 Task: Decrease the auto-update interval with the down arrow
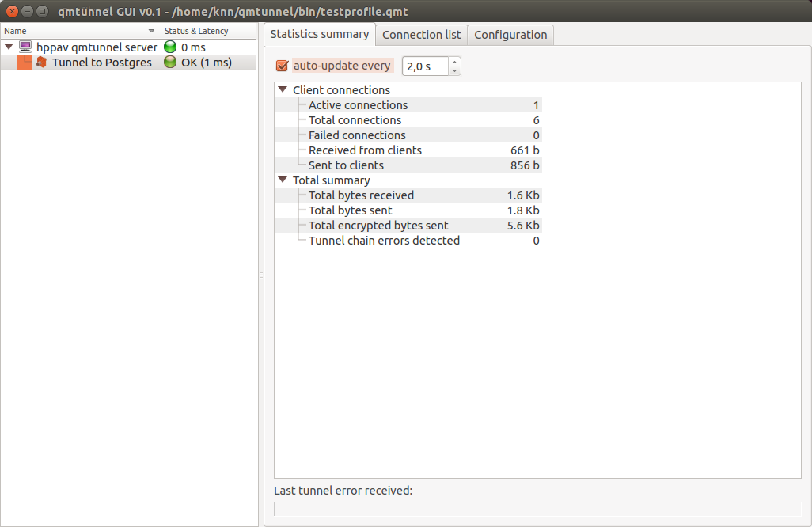click(454, 70)
